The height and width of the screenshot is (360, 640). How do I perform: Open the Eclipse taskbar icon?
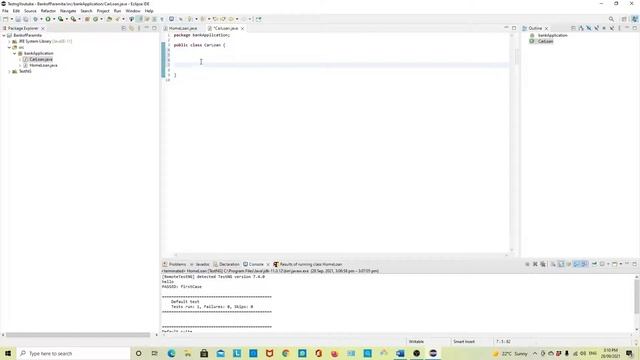(x=433, y=353)
